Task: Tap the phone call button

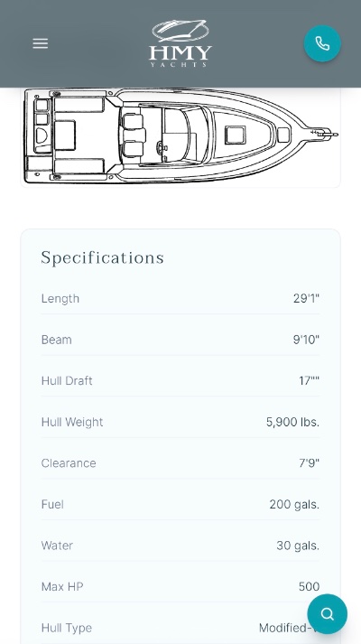Action: pos(322,43)
